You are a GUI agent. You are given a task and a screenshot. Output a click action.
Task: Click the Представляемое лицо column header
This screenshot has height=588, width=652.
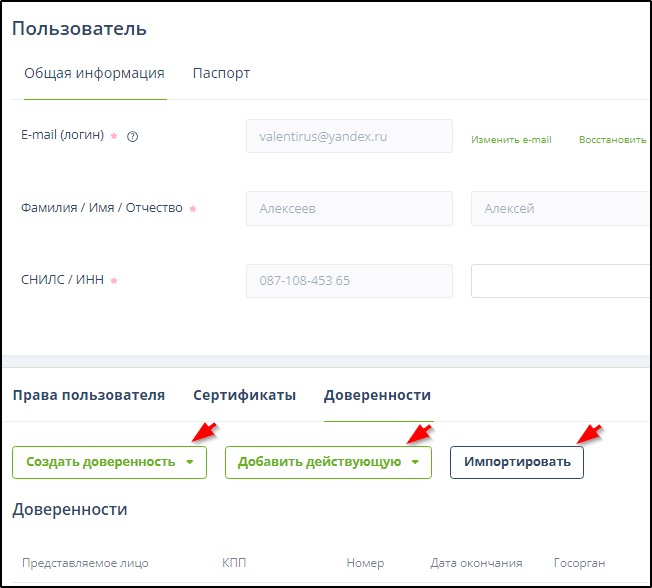(x=85, y=563)
